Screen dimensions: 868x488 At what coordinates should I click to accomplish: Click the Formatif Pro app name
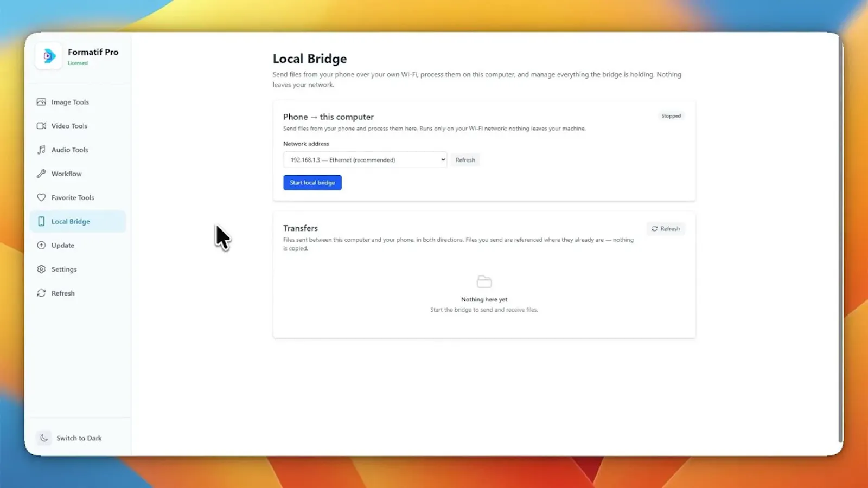[93, 52]
